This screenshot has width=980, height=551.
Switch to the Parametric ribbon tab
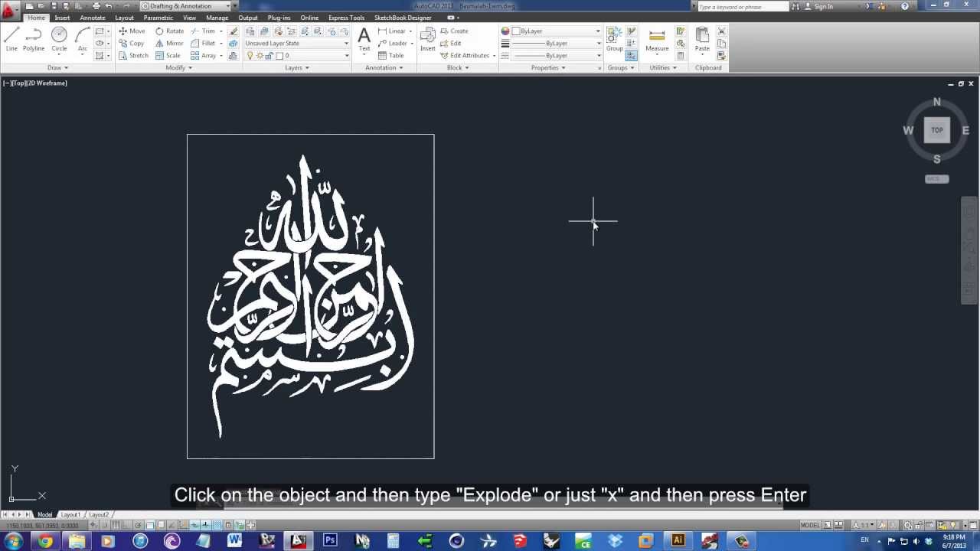click(158, 18)
